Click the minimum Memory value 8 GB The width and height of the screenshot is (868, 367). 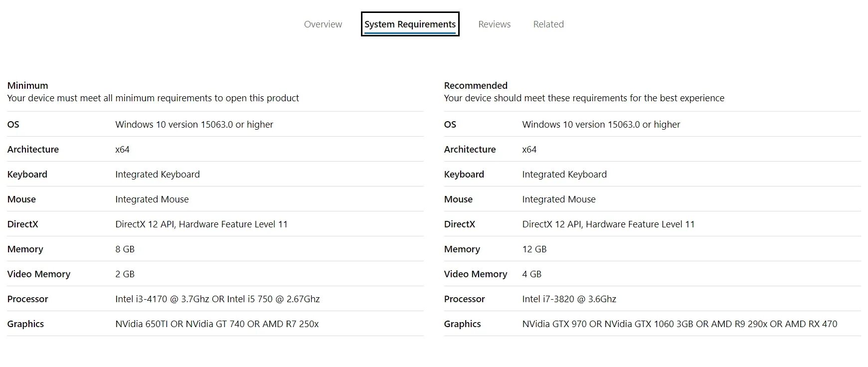125,249
